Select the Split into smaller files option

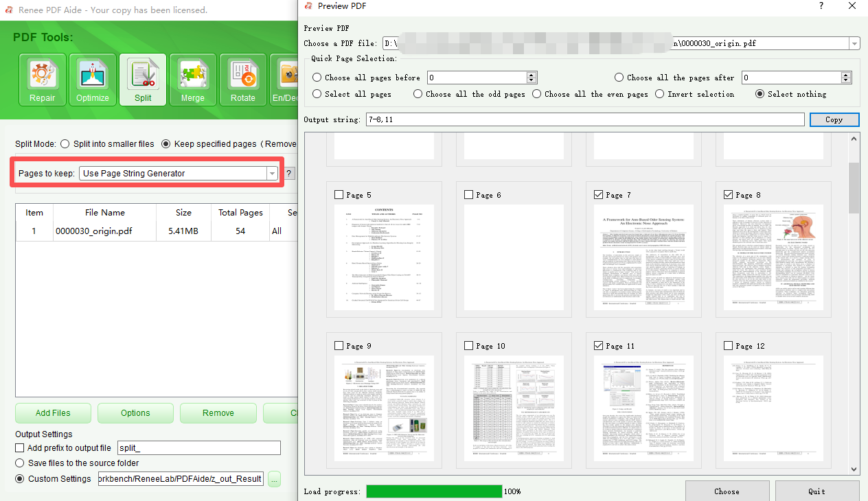pos(66,144)
